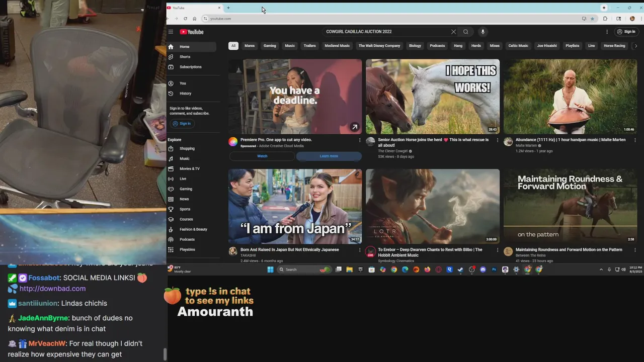The image size is (644, 362).
Task: Open History in the sidebar
Action: pos(192,94)
